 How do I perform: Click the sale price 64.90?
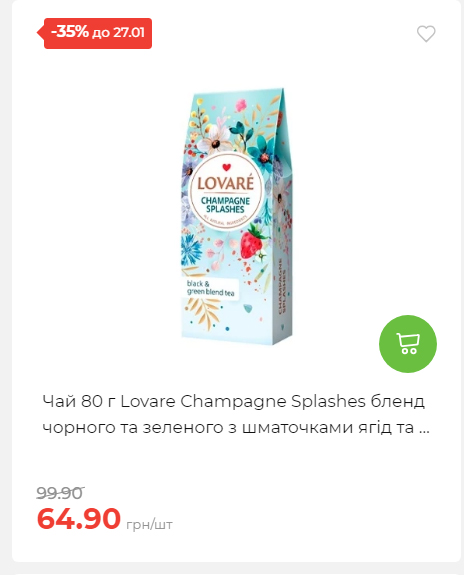click(79, 519)
